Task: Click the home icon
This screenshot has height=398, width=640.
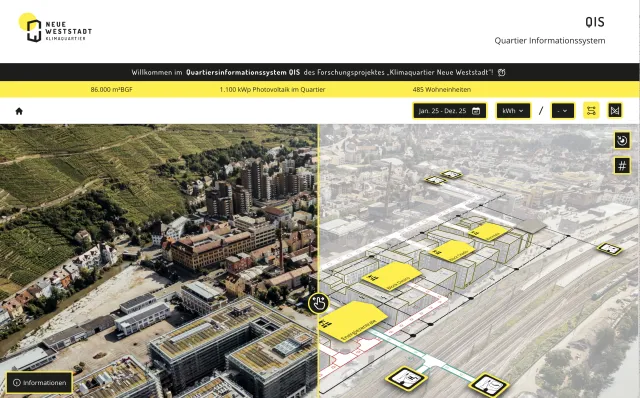Action: click(x=19, y=111)
